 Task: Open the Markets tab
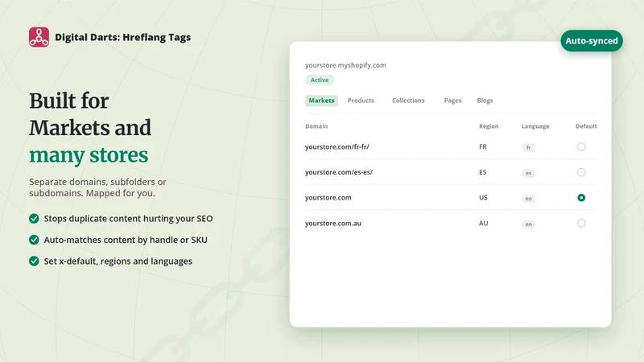(x=321, y=101)
